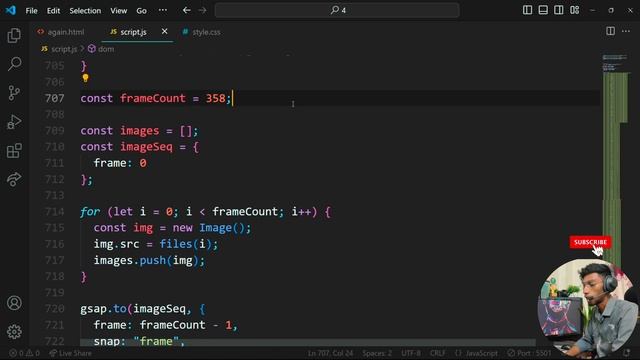Click the command center search box

[x=337, y=10]
